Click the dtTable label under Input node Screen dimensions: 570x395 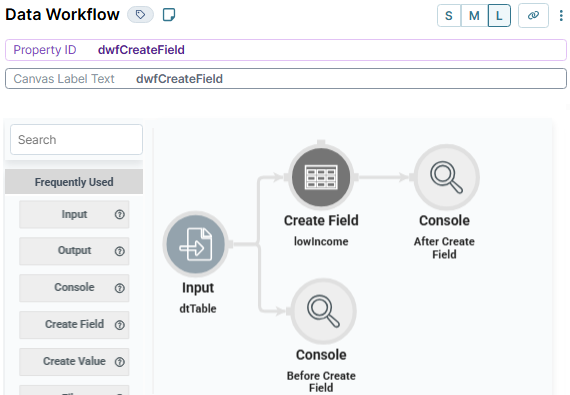(198, 309)
